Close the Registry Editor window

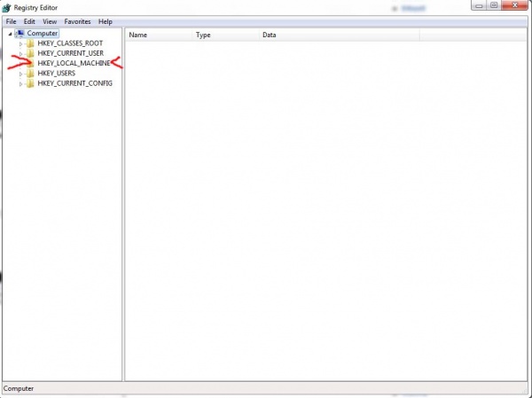(x=514, y=5)
